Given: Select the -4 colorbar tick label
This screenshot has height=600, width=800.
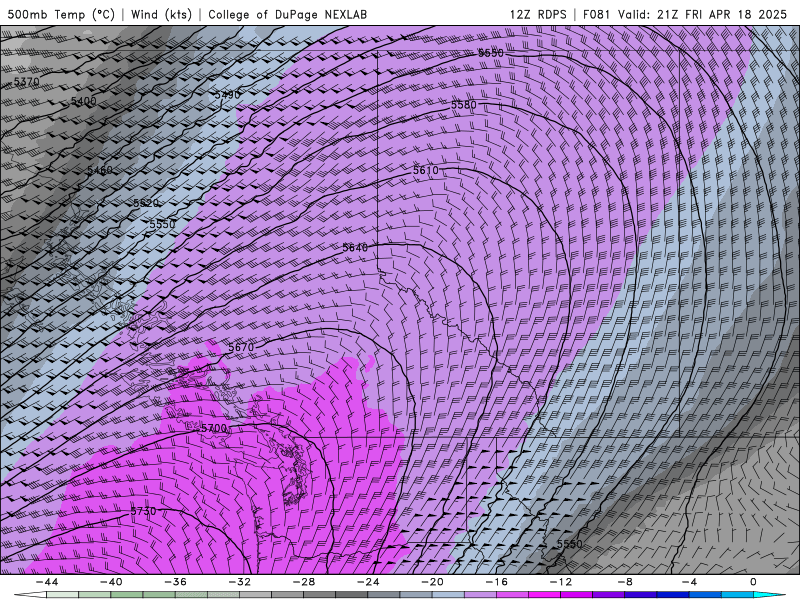Looking at the screenshot, I should click(x=689, y=582).
